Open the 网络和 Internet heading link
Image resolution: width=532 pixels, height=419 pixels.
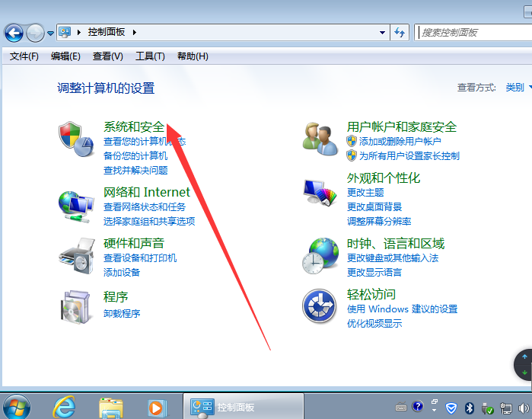[x=147, y=192]
